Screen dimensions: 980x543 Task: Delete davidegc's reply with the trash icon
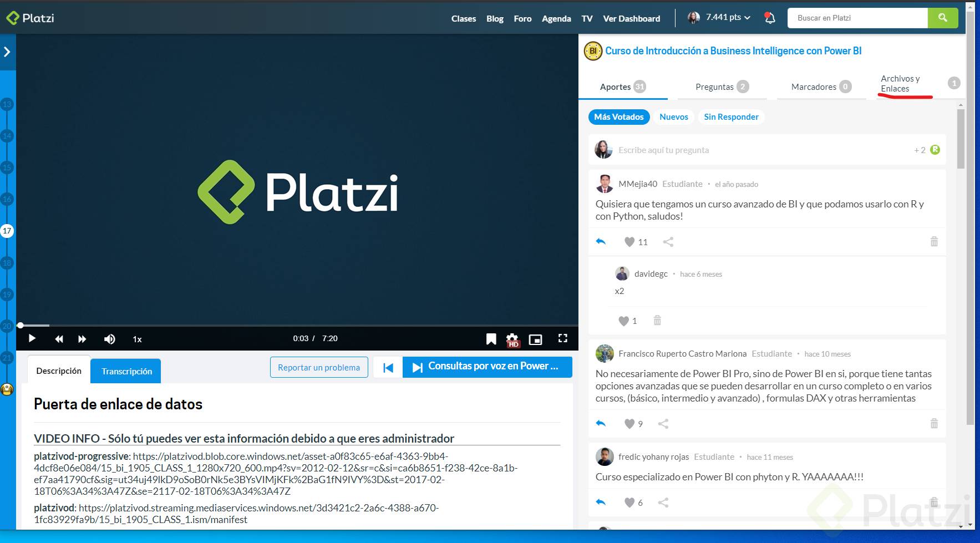pyautogui.click(x=657, y=321)
